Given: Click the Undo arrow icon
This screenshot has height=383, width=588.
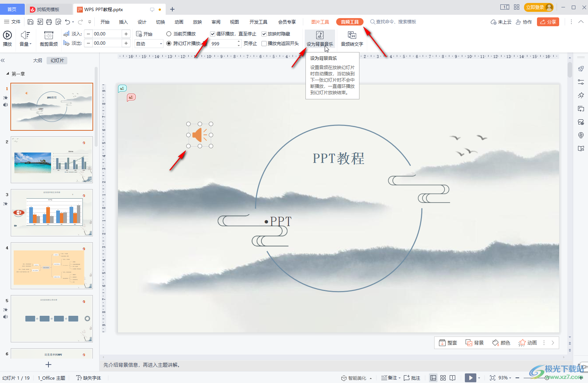Looking at the screenshot, I should [x=67, y=22].
